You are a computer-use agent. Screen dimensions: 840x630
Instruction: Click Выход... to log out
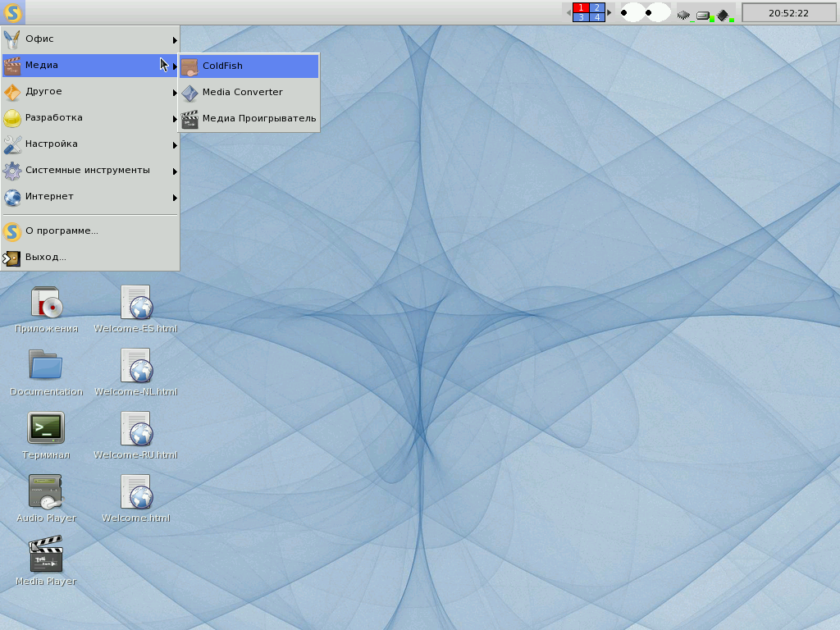coord(46,257)
